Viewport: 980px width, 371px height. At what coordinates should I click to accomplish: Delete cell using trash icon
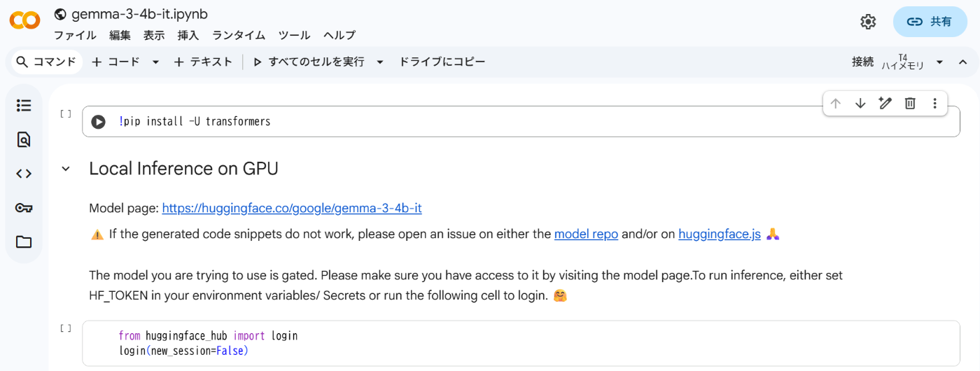tap(910, 104)
